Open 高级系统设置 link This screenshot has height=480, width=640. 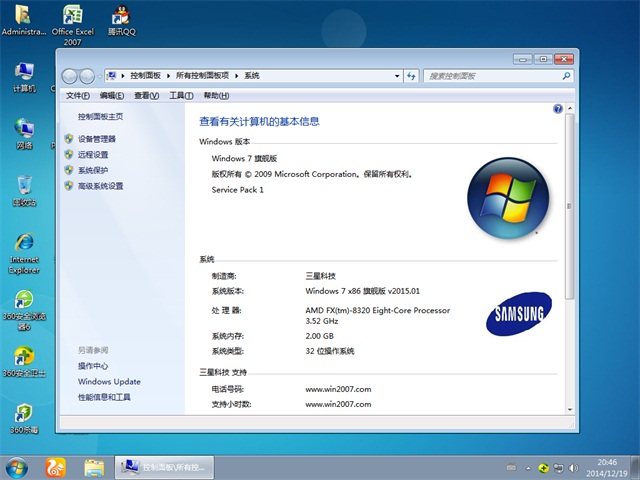click(100, 186)
